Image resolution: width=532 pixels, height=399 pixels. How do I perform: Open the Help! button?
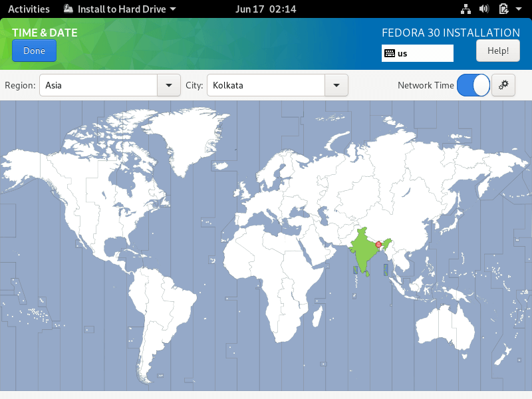(497, 51)
